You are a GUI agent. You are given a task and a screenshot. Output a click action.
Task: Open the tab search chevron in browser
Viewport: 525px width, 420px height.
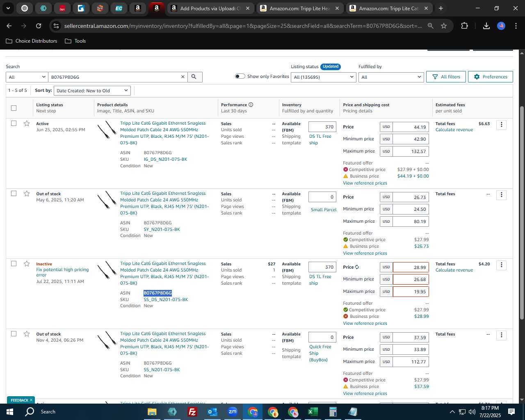(x=8, y=8)
